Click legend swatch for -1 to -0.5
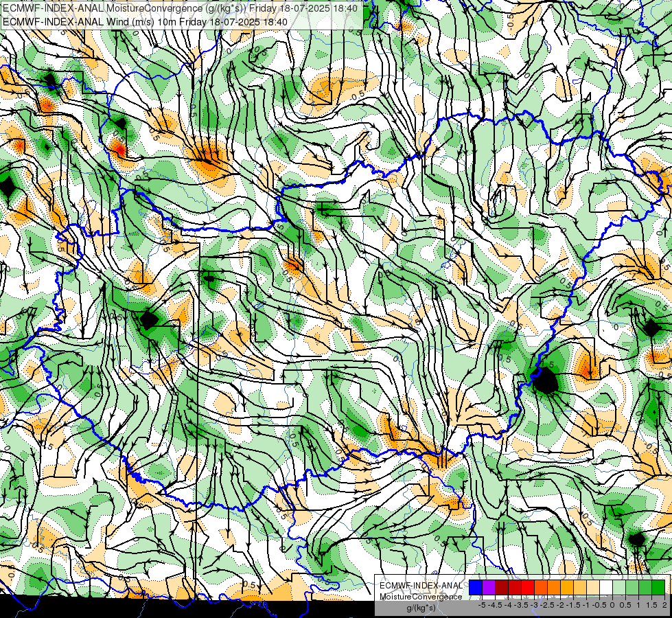The image size is (672, 618). (x=593, y=587)
